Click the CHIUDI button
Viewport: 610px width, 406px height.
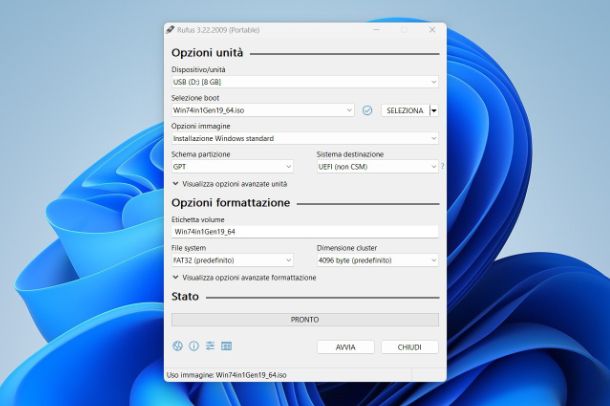pos(410,347)
